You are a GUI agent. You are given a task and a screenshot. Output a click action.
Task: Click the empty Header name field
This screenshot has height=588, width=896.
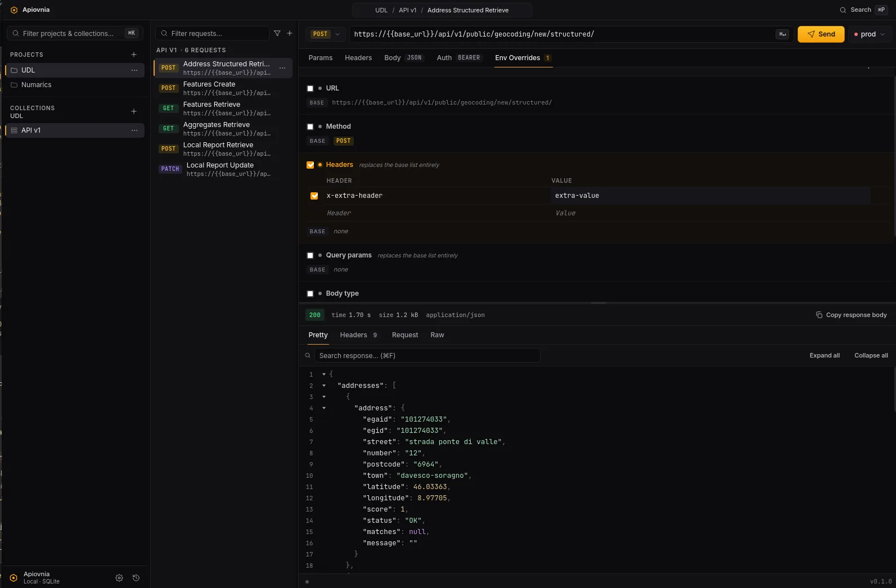click(x=436, y=213)
